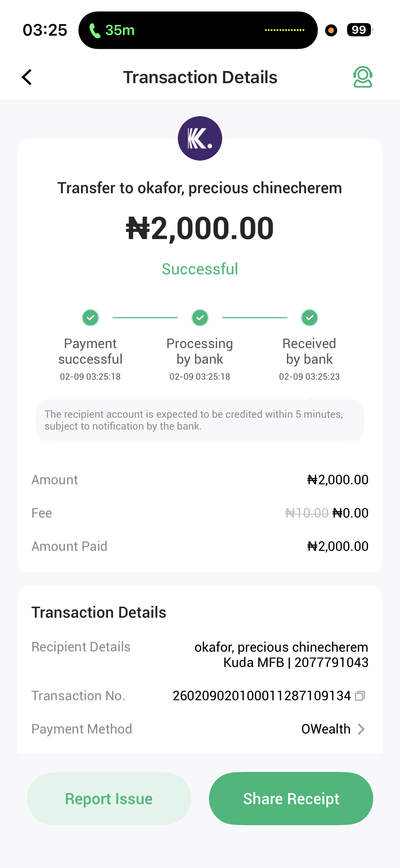Tap the credited within 5 minutes notice

(200, 420)
